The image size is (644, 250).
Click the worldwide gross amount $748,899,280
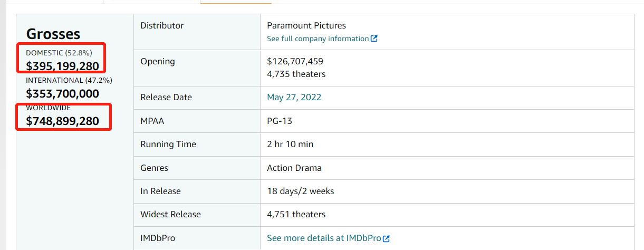click(x=62, y=121)
